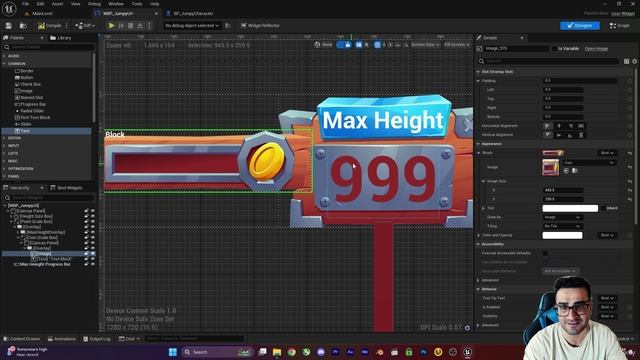
Task: Toggle visibility eye for Max Height Progress Bar
Action: click(93, 264)
